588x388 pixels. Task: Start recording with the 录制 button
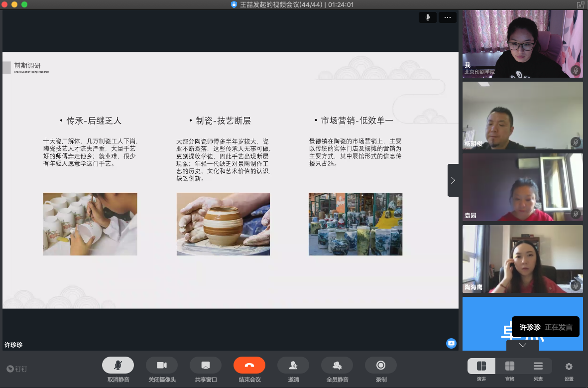(381, 366)
